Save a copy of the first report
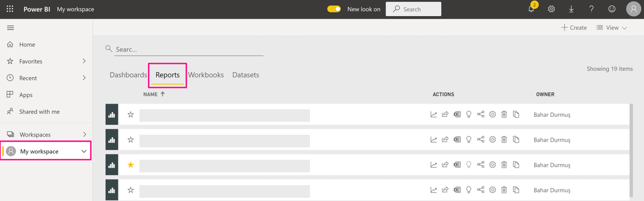This screenshot has height=201, width=644. [x=516, y=114]
